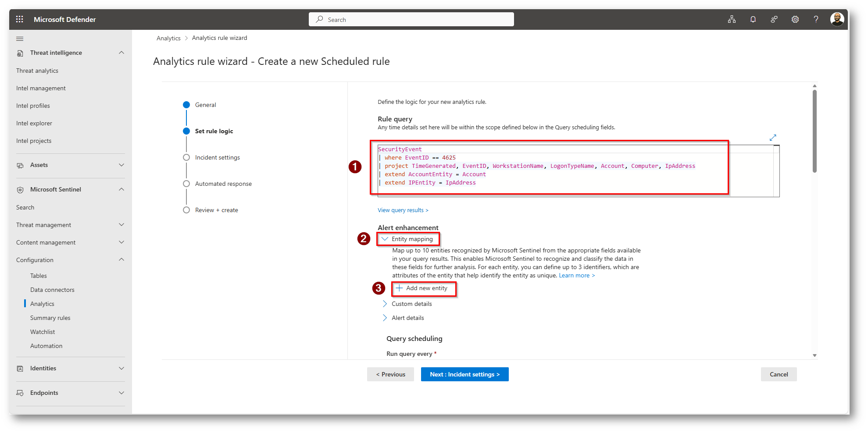
Task: Click the notifications bell icon
Action: pyautogui.click(x=753, y=19)
